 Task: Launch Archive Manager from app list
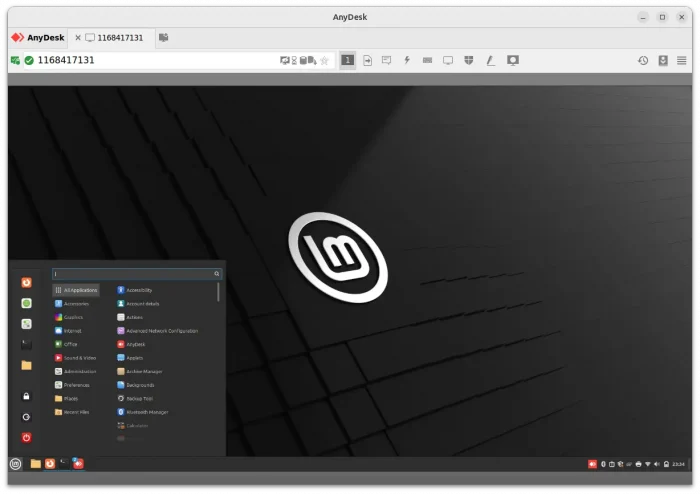(139, 371)
